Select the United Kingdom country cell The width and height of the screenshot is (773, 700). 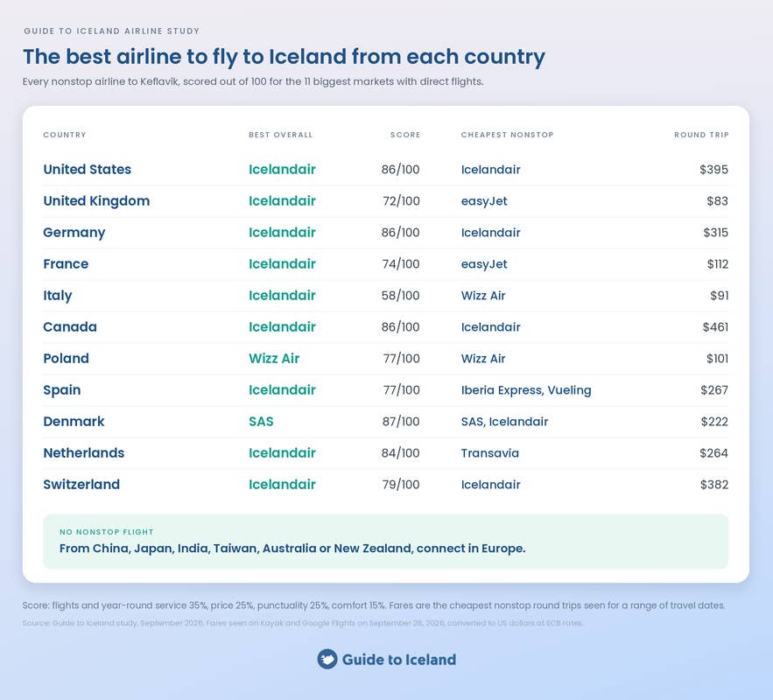click(96, 201)
